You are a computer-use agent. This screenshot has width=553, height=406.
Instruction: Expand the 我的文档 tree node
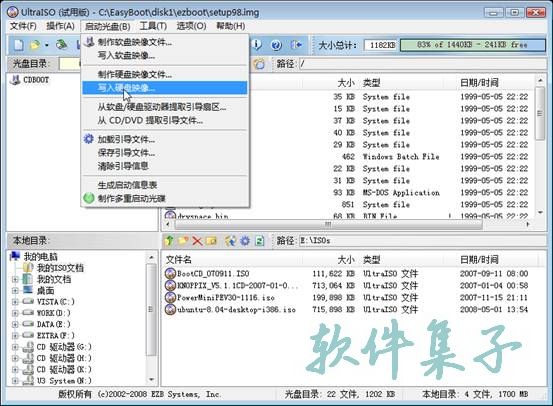[15, 280]
